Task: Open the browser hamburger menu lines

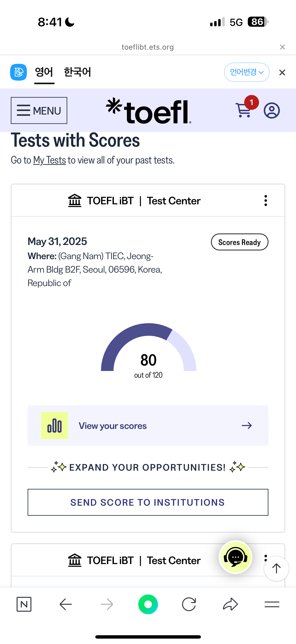Action: [x=272, y=604]
